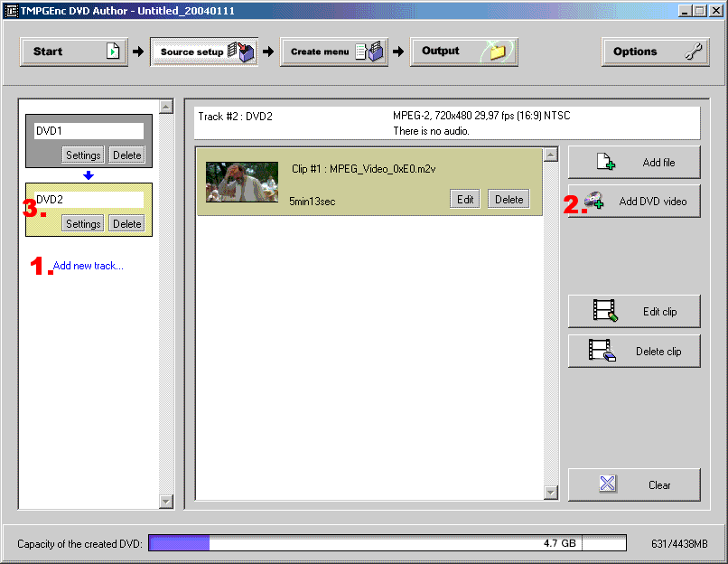Viewport: 728px width, 564px height.
Task: Click the Clear button label
Action: click(659, 485)
